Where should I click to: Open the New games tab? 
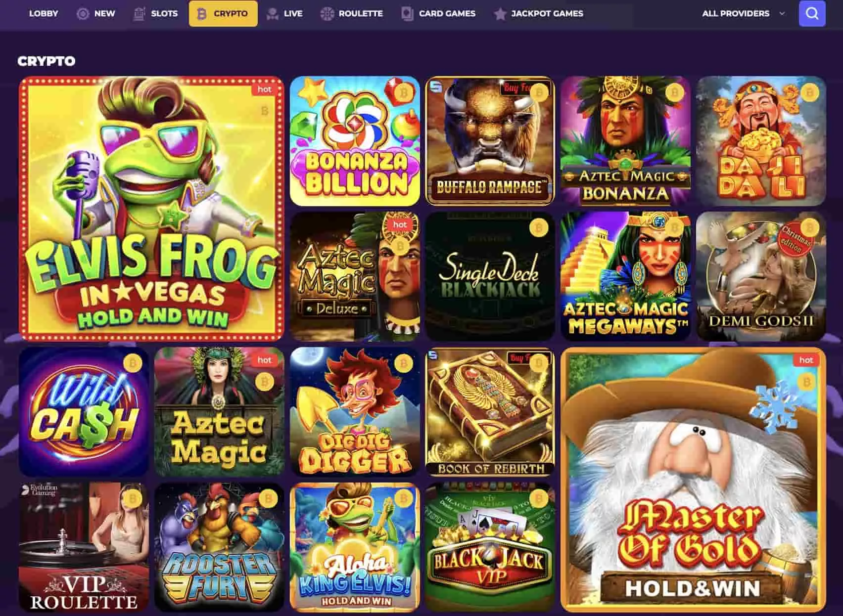(96, 13)
